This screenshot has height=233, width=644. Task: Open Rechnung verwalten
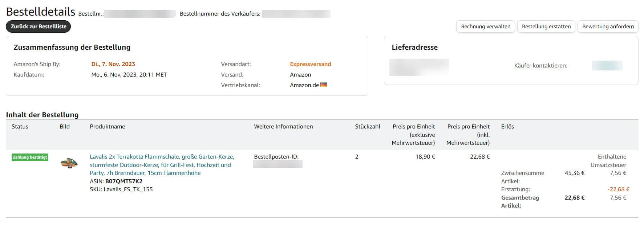[x=485, y=26]
